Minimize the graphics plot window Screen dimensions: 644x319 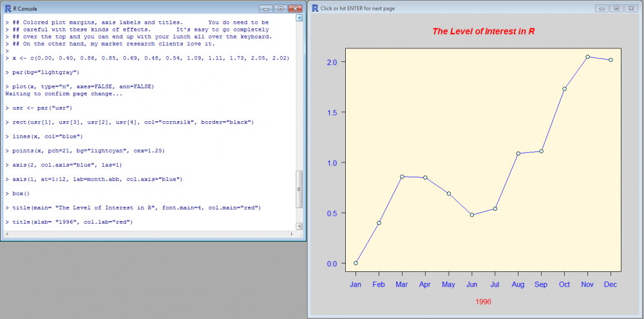coord(601,8)
